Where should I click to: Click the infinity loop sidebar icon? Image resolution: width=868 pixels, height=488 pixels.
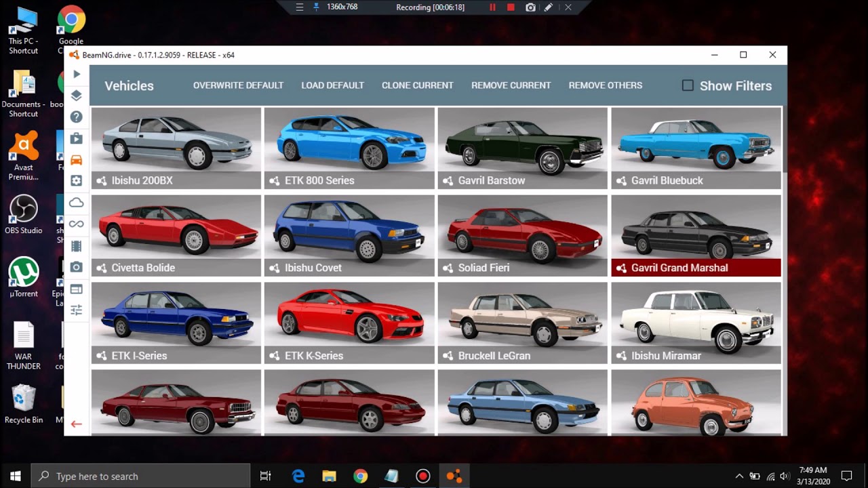coord(77,224)
